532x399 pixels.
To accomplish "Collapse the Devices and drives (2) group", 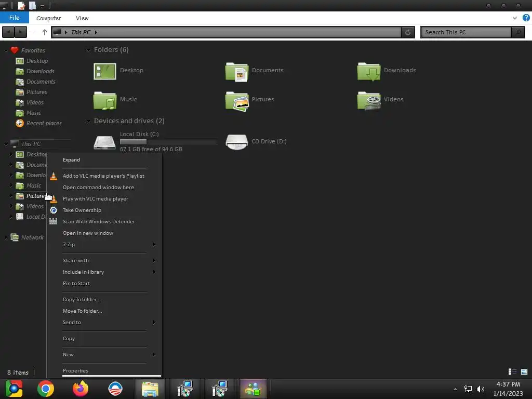I will pyautogui.click(x=88, y=121).
